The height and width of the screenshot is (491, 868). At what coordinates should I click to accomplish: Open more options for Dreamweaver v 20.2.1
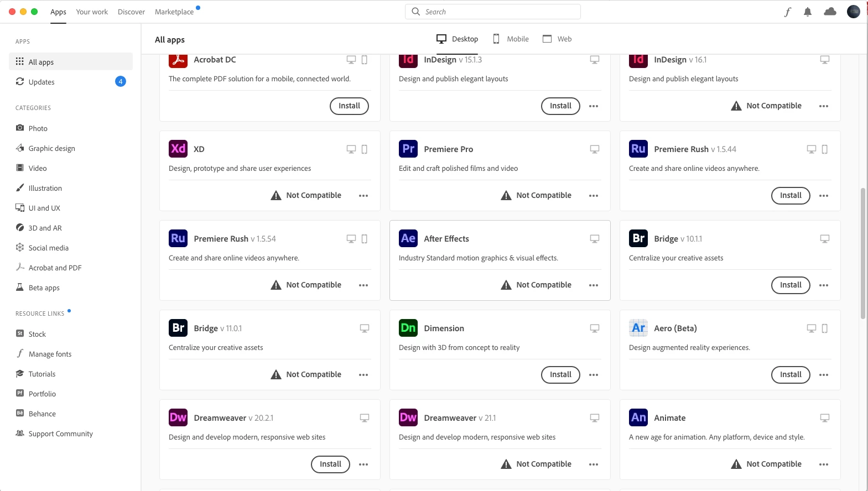click(x=363, y=464)
